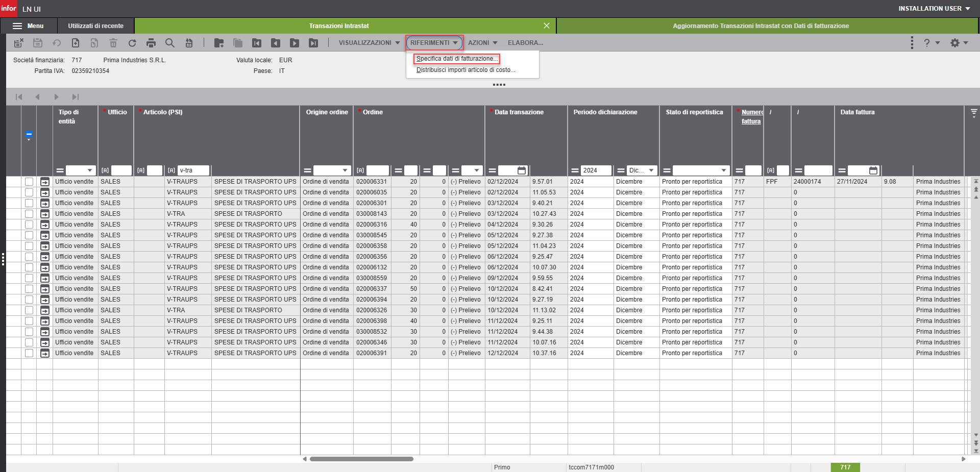This screenshot has height=472, width=980.
Task: Open details arrow for order 020006331
Action: [x=45, y=182]
